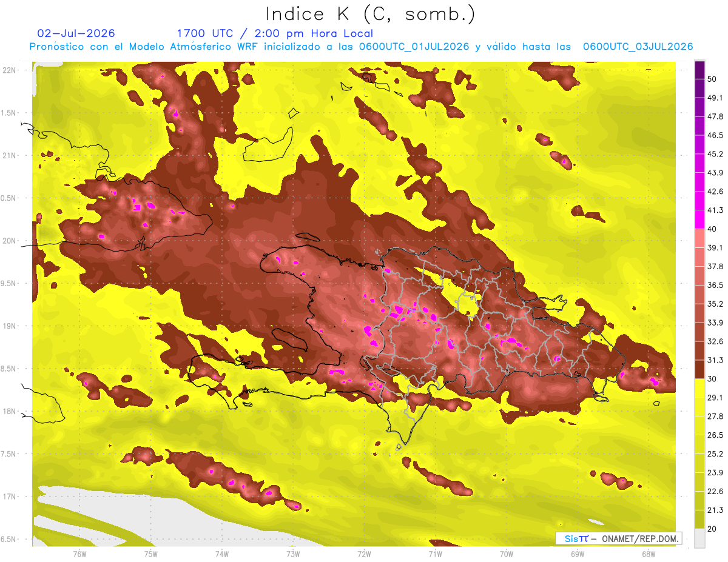Click the '50' value on the colorbar

pos(712,79)
